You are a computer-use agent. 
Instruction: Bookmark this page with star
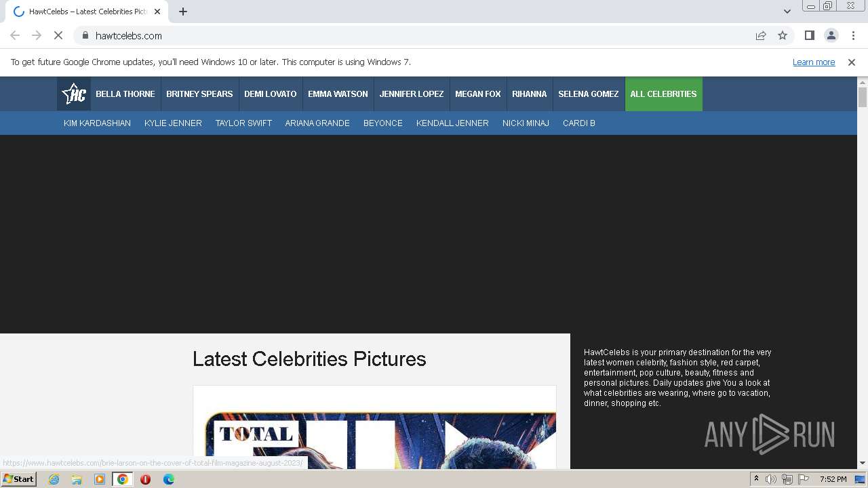pyautogui.click(x=783, y=35)
